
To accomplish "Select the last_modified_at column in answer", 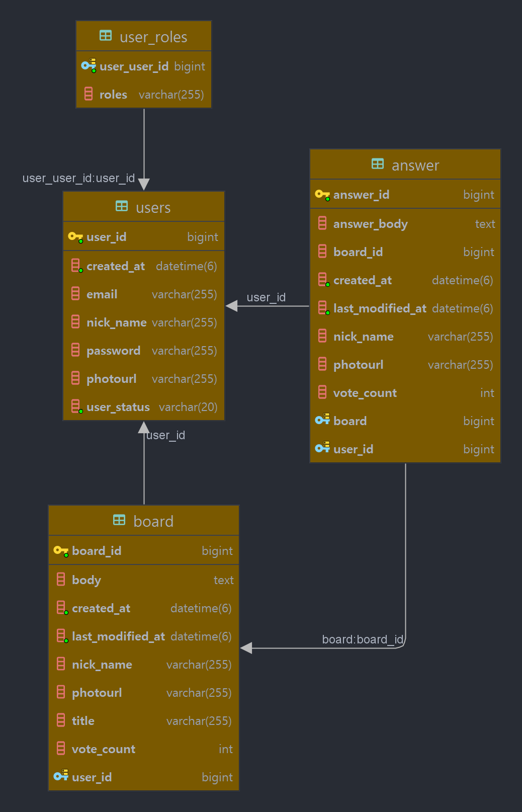I will click(380, 308).
